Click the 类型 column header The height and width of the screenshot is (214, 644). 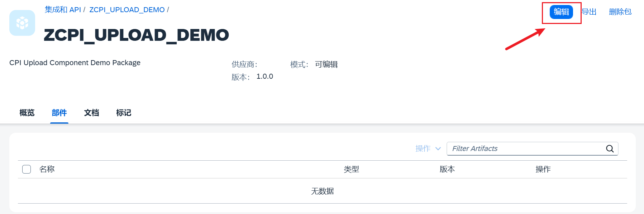pyautogui.click(x=351, y=169)
